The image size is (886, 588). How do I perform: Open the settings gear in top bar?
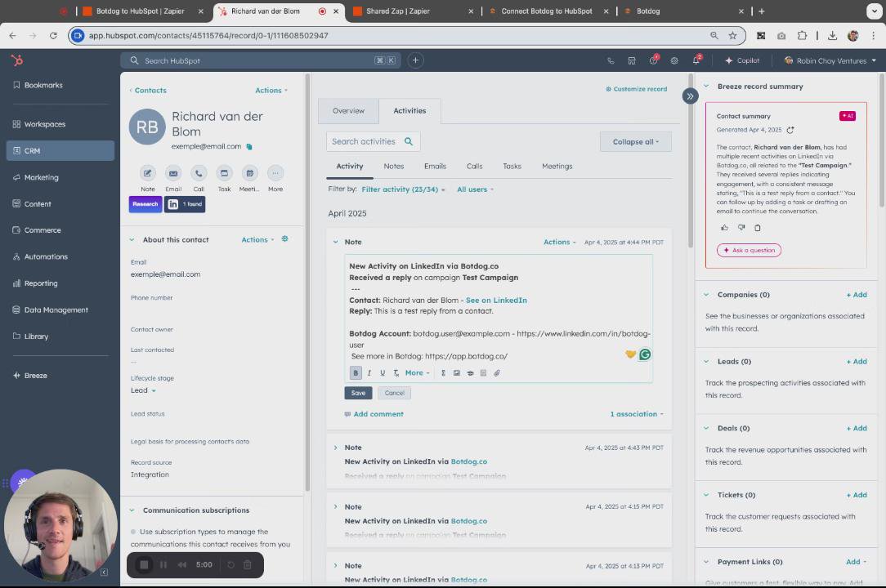pos(674,60)
